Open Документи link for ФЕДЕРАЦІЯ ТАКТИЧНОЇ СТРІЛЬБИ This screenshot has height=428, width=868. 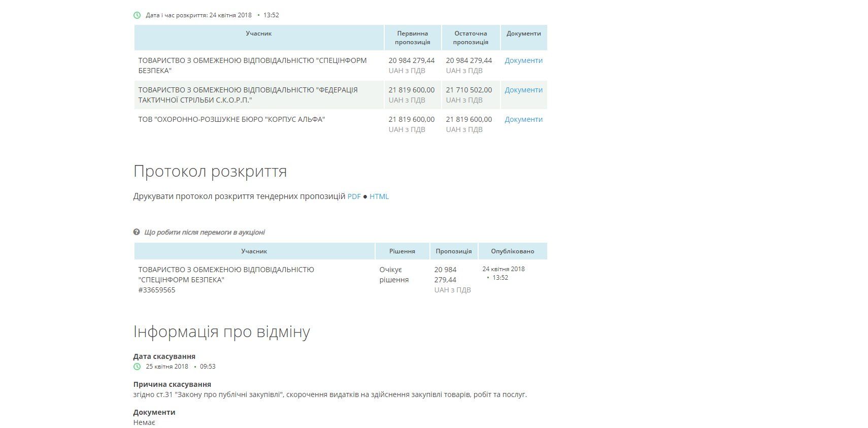(523, 90)
